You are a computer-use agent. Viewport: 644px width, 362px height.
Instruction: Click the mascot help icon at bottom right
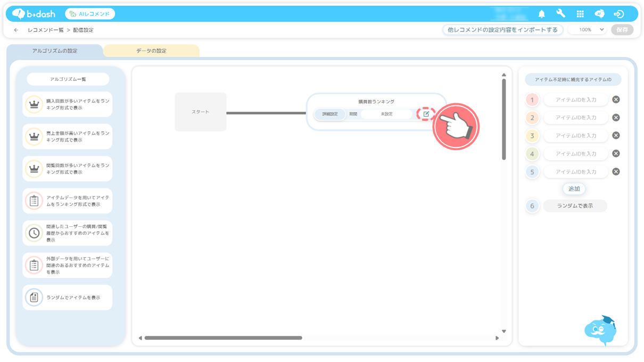click(600, 330)
